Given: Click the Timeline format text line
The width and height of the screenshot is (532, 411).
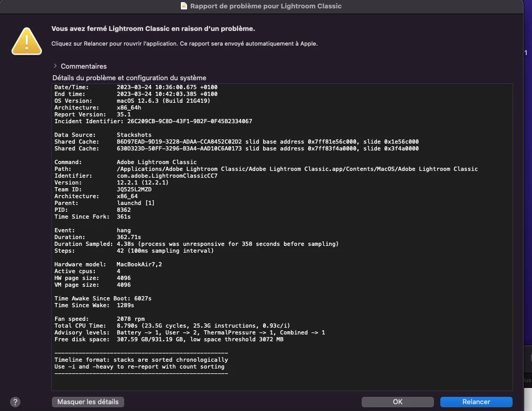Looking at the screenshot, I should pos(141,360).
